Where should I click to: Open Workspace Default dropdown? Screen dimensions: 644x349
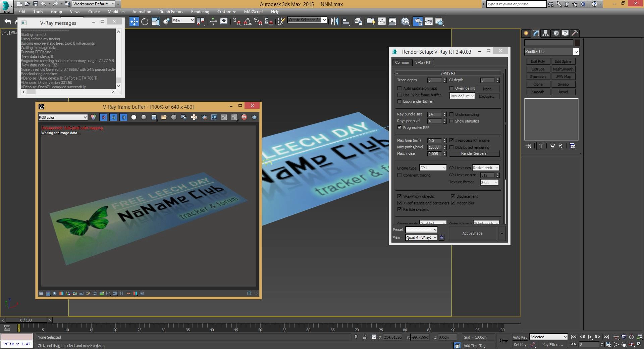94,4
